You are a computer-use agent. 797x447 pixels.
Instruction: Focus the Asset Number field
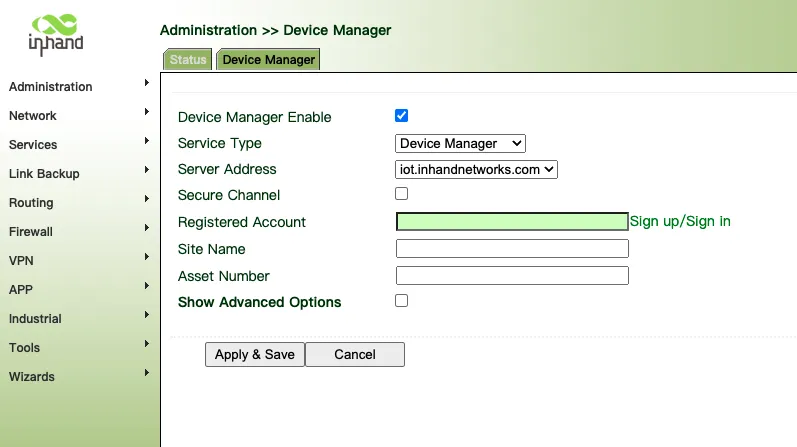point(512,276)
